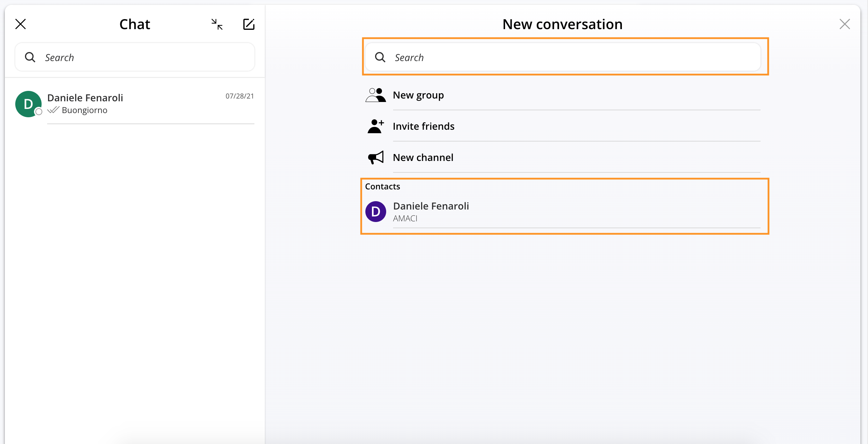Open Daniele Fenaroli chat with Buongiorno message
868x444 pixels.
click(x=135, y=104)
